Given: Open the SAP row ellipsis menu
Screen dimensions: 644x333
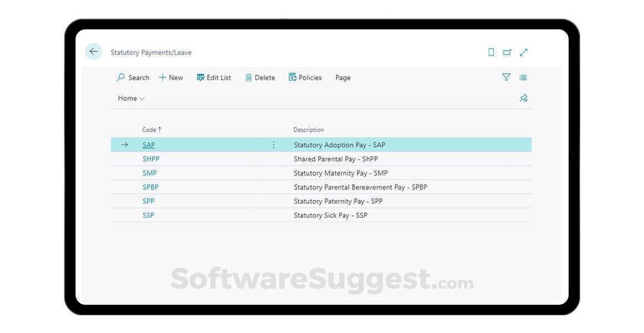Looking at the screenshot, I should pos(273,145).
